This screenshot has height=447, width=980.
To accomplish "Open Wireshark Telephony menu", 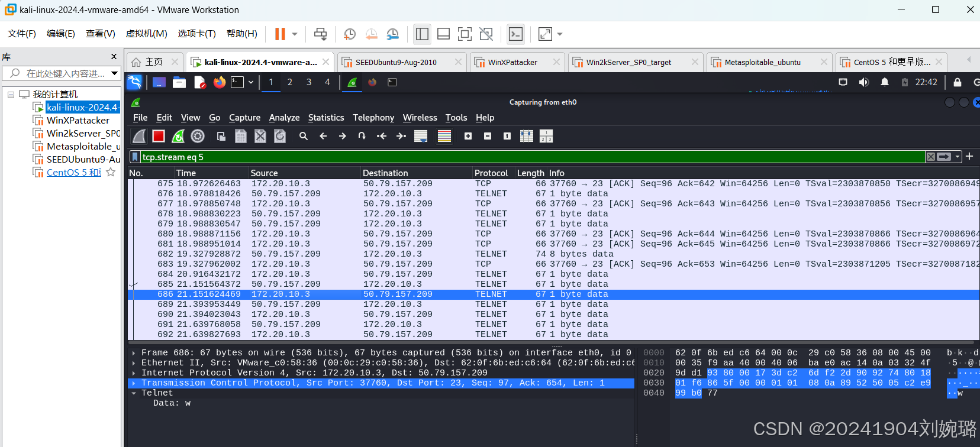I will 373,118.
